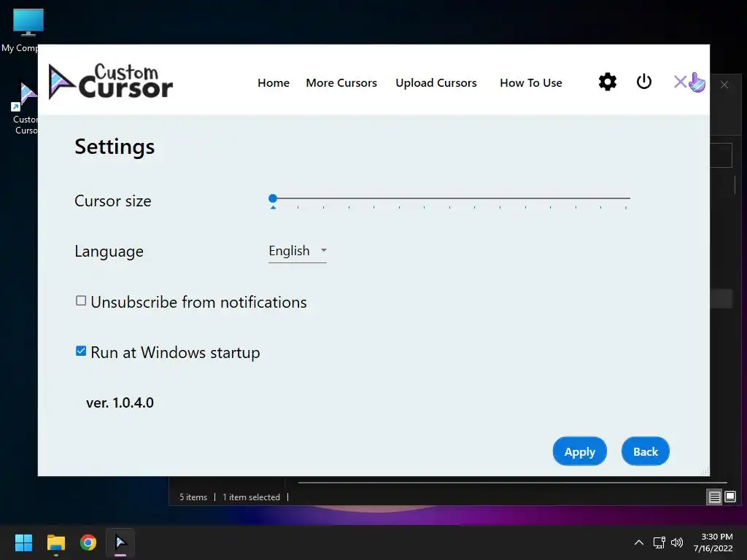Screen dimensions: 747x560
Task: Open the Settings gear icon
Action: [x=608, y=82]
